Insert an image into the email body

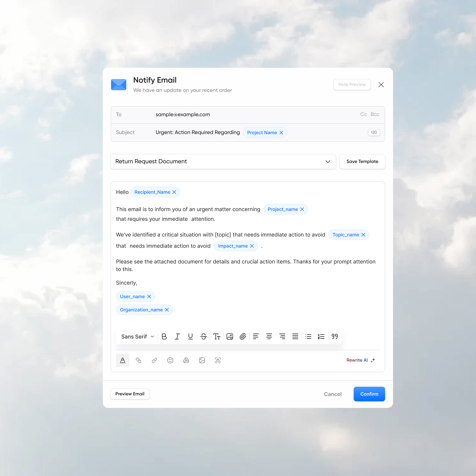pos(230,336)
